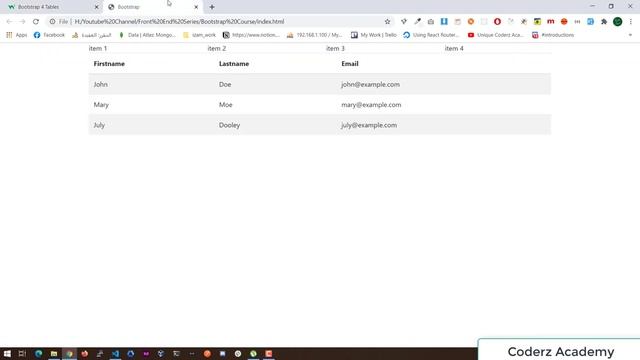This screenshot has width=640, height=360.
Task: Open the green profile avatar
Action: pyautogui.click(x=618, y=22)
